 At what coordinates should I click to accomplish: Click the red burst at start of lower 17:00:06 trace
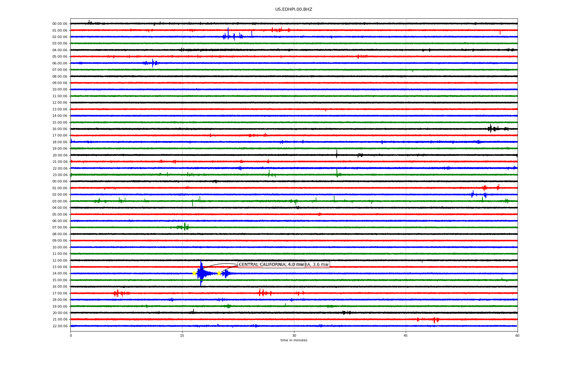(117, 293)
